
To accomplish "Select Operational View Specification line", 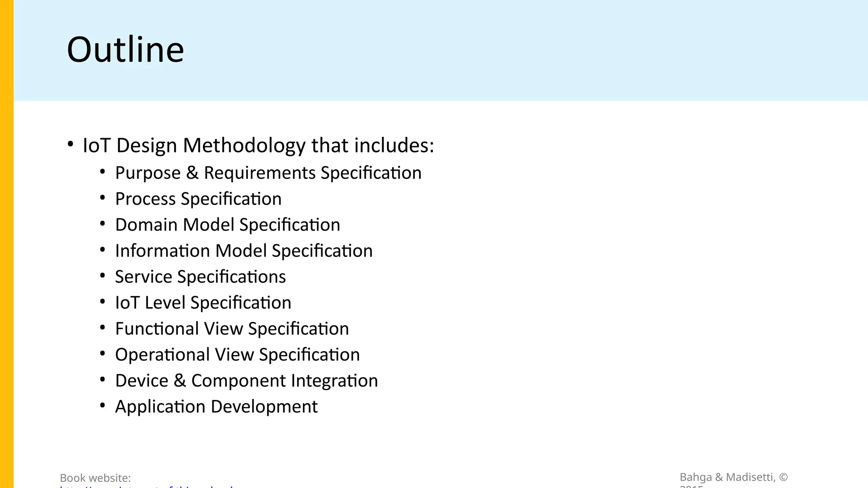I will [237, 355].
